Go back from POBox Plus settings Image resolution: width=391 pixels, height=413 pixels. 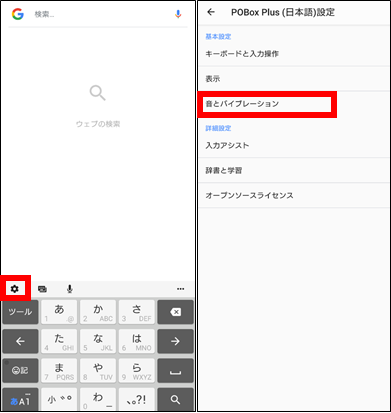click(x=211, y=12)
